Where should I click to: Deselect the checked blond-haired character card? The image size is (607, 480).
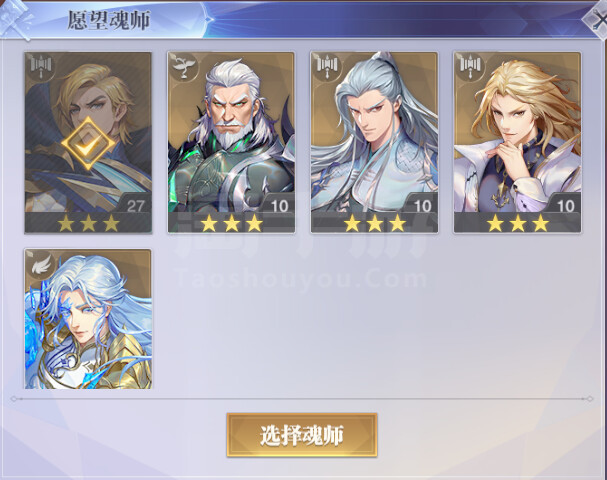point(88,142)
